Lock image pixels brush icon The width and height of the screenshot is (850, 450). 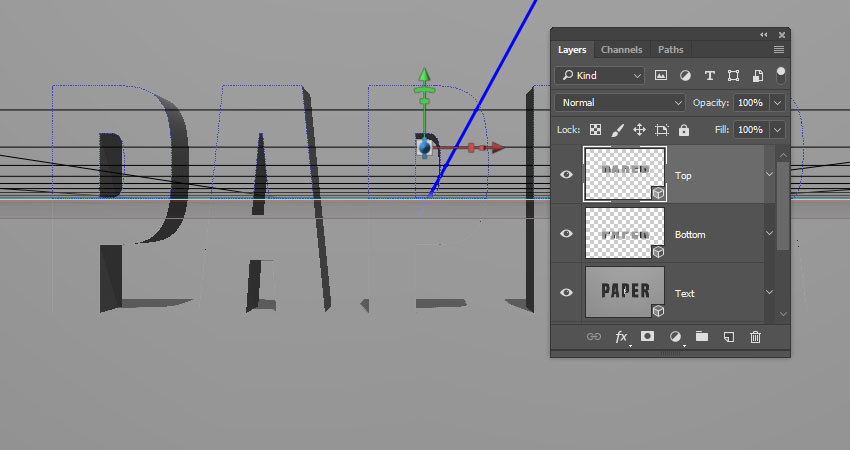point(617,130)
